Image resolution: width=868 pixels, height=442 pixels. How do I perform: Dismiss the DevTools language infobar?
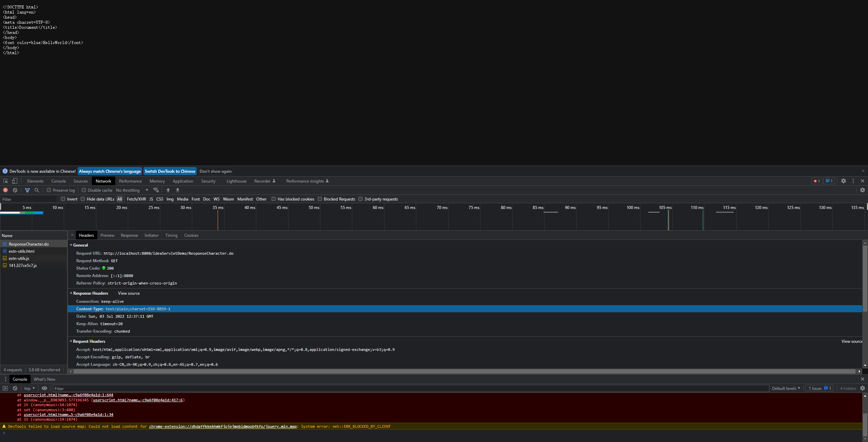point(863,171)
